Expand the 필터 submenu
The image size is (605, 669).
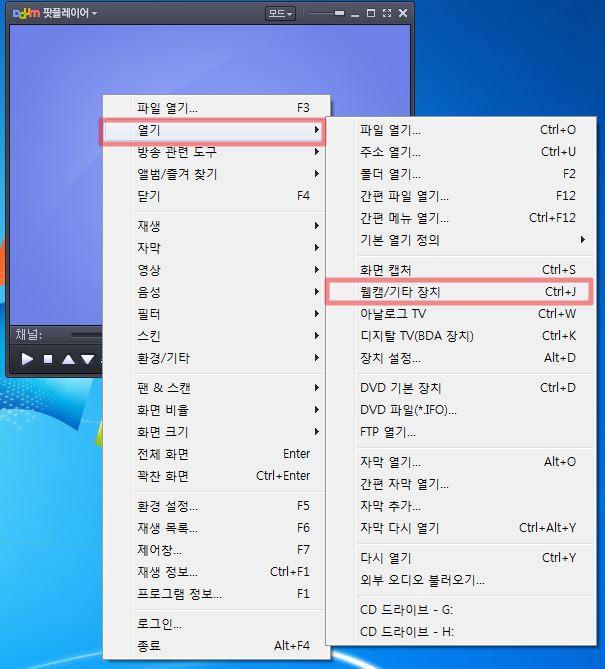click(216, 314)
